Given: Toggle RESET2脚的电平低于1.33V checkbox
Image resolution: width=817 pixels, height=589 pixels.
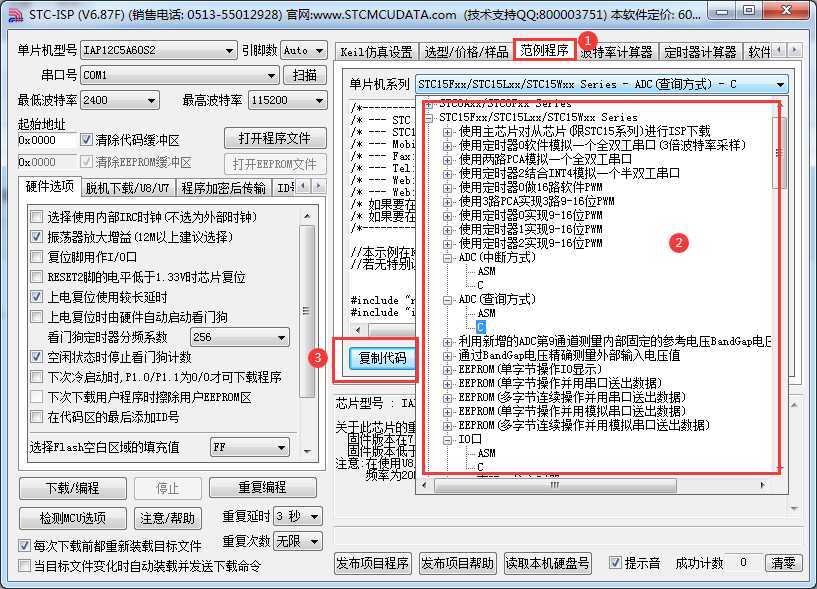Looking at the screenshot, I should tap(36, 277).
